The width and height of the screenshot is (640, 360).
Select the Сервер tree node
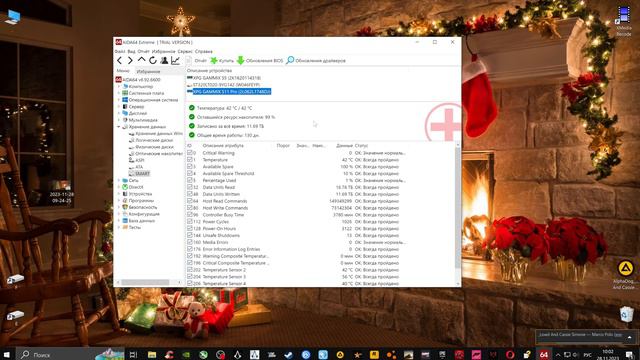point(136,107)
